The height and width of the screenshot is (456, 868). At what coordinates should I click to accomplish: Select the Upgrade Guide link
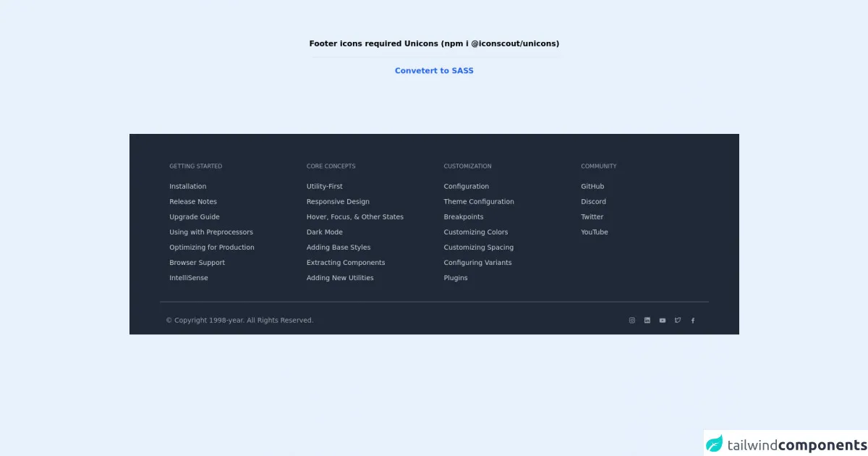195,217
